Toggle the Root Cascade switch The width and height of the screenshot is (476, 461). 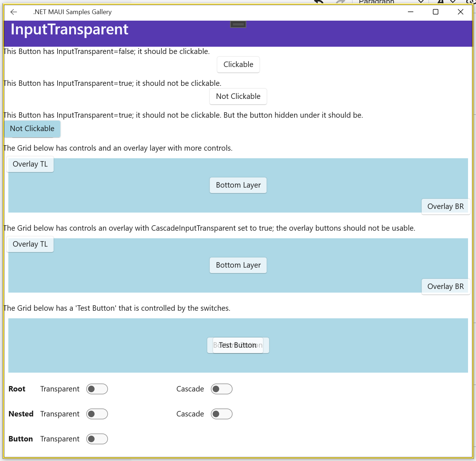[x=221, y=389]
